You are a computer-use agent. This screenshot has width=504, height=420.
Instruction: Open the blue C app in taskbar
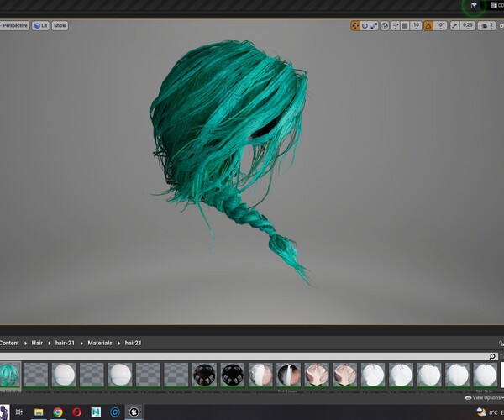[x=115, y=412]
